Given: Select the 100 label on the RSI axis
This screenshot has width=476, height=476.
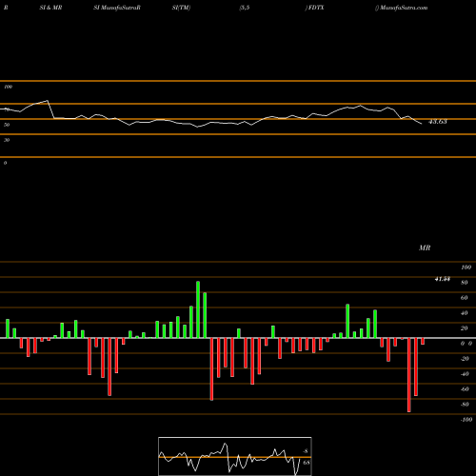Looking at the screenshot, I should click(x=9, y=87).
